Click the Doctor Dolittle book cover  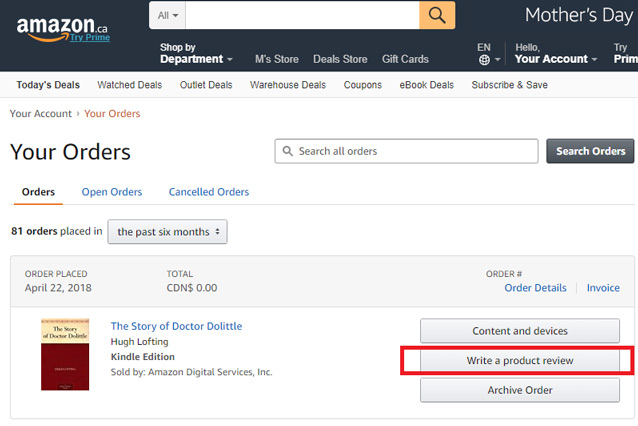coord(65,354)
